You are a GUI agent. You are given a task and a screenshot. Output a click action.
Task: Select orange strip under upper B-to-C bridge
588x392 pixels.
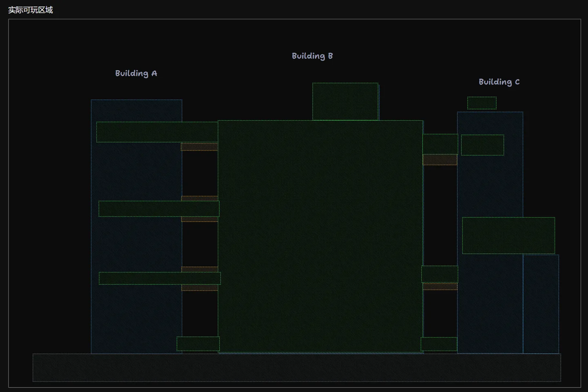pos(440,159)
